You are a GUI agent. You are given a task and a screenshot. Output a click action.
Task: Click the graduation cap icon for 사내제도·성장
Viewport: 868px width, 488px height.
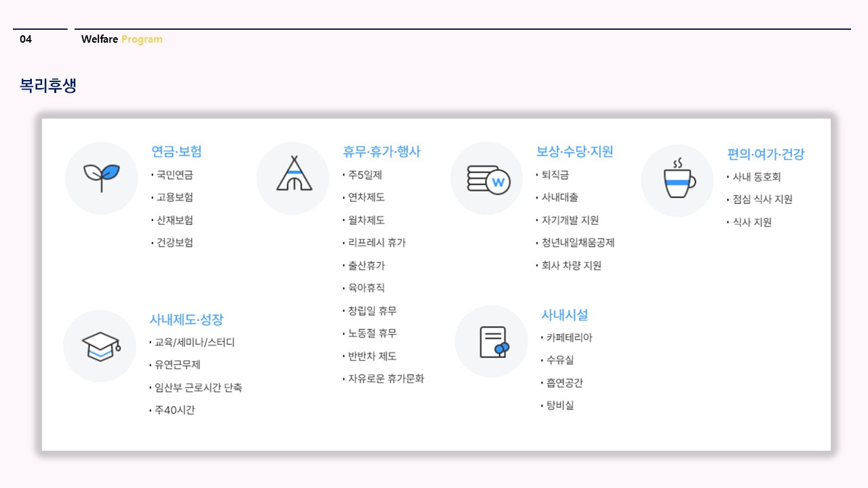coord(100,346)
